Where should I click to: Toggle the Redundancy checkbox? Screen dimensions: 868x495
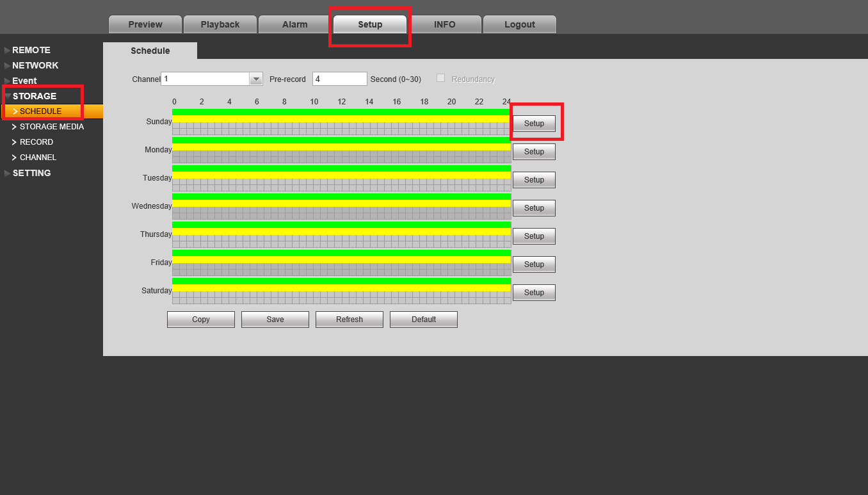pos(440,78)
